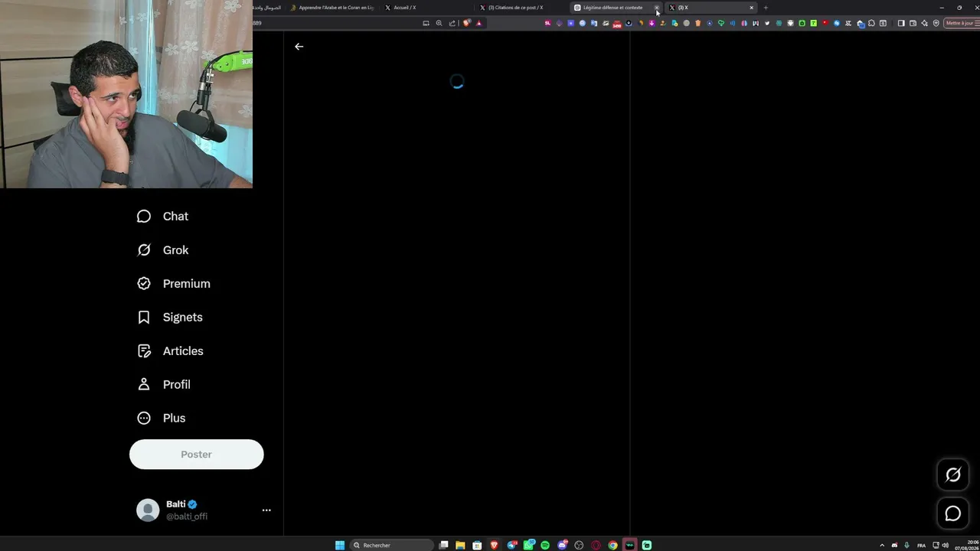The image size is (980, 551).
Task: Select Premium in the sidebar
Action: pos(173,284)
